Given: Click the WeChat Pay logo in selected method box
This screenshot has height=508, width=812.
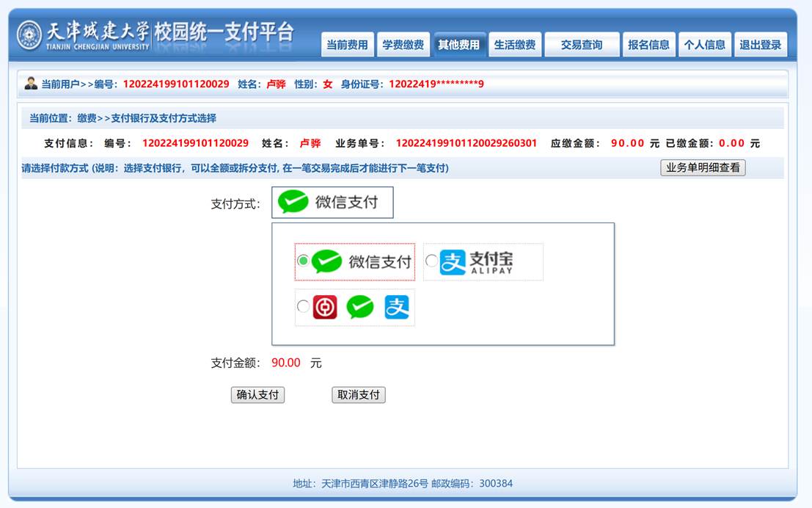Looking at the screenshot, I should [x=293, y=202].
